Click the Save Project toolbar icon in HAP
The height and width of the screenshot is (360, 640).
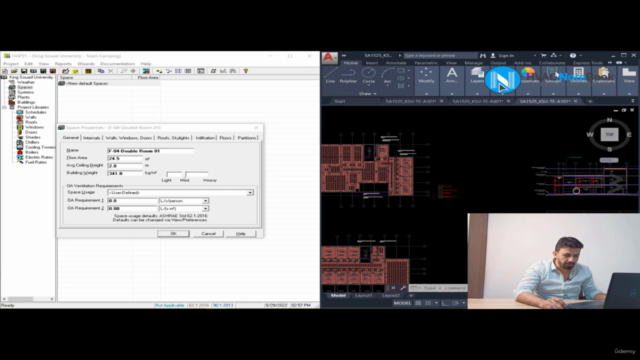tap(24, 71)
